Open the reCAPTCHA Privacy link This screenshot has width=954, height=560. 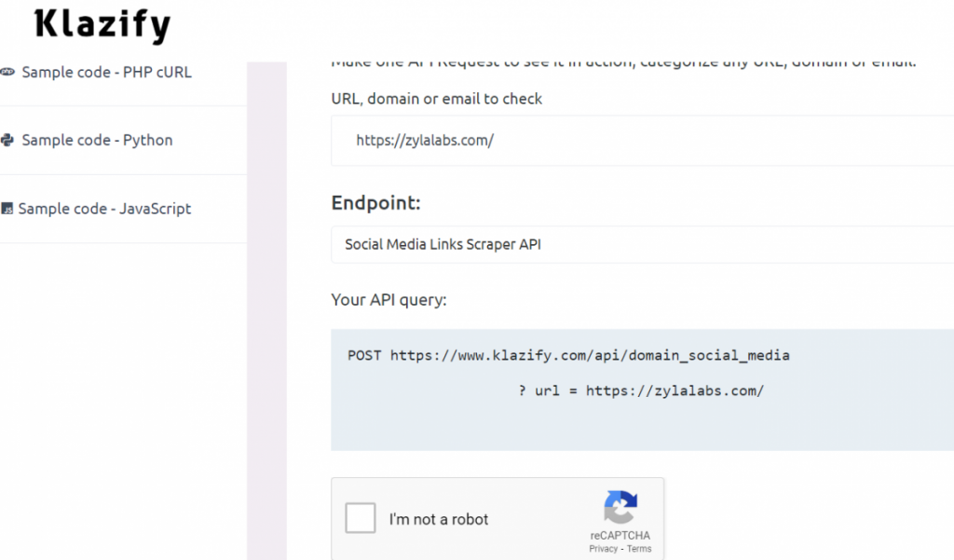(x=603, y=549)
